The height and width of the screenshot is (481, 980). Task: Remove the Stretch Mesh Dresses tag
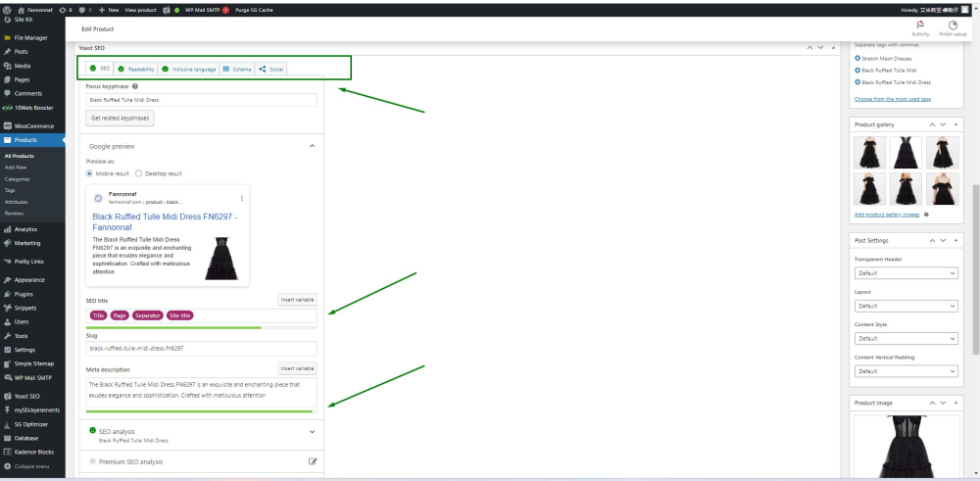[857, 58]
